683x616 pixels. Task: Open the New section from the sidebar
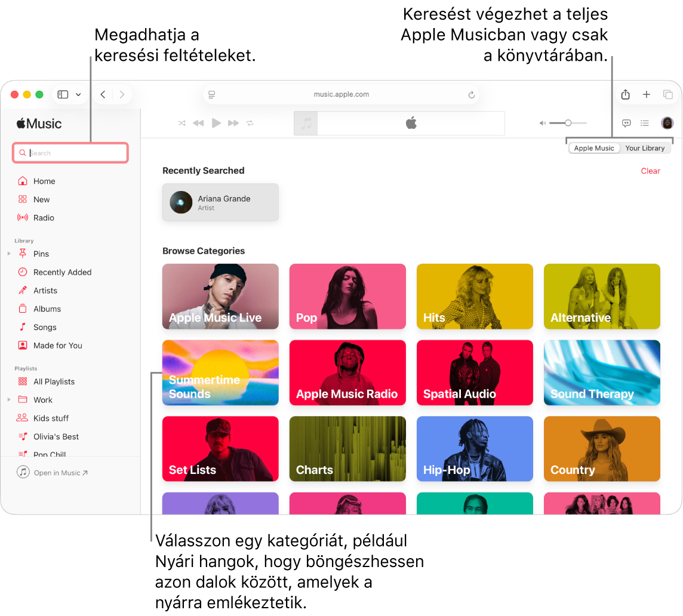41,199
